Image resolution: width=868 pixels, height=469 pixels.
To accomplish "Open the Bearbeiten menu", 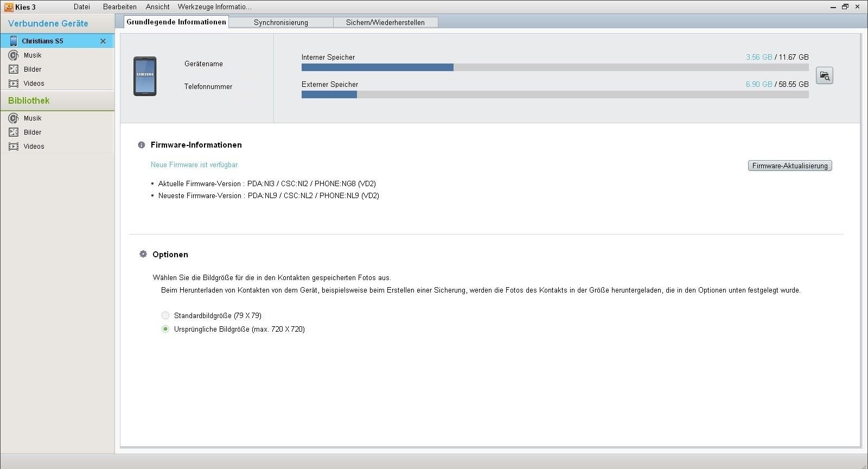I will click(120, 7).
